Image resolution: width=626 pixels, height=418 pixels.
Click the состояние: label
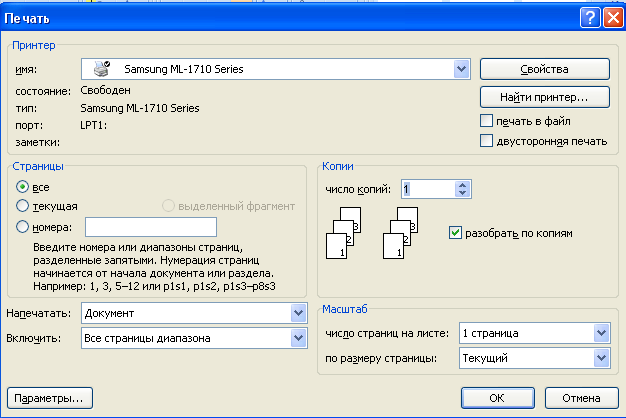tap(43, 91)
